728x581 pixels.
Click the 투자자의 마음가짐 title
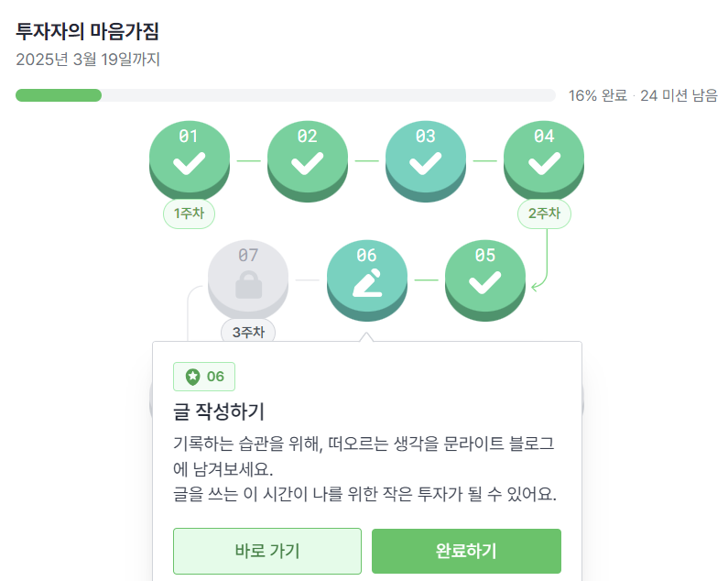click(x=87, y=31)
